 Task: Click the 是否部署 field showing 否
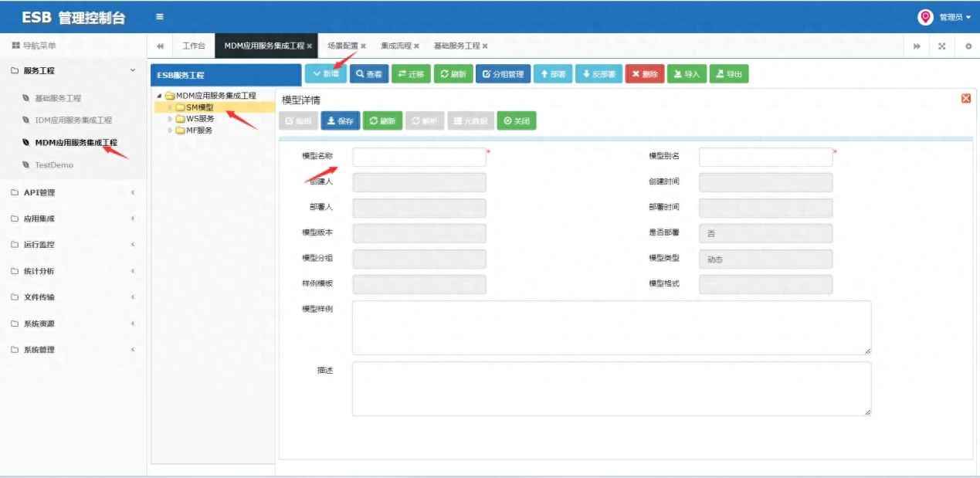[765, 233]
